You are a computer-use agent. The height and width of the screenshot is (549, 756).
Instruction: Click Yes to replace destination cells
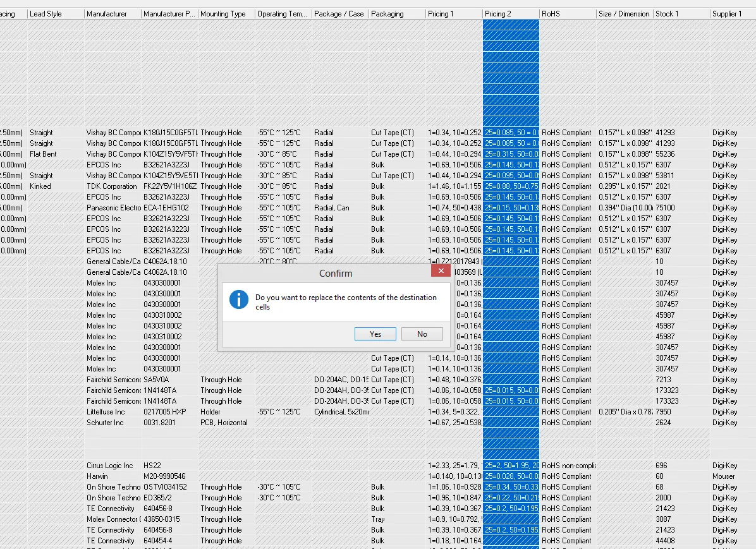(x=375, y=334)
